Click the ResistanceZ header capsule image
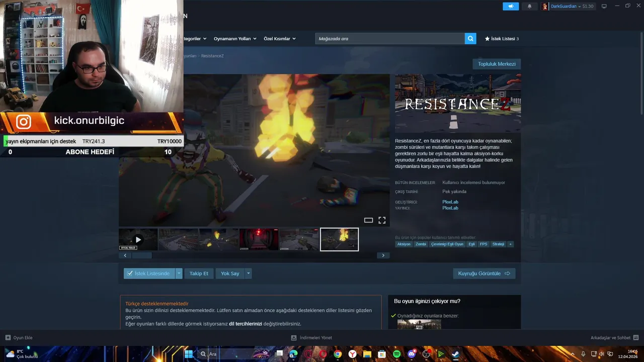Screen dimensions: 644x362 tap(458, 104)
